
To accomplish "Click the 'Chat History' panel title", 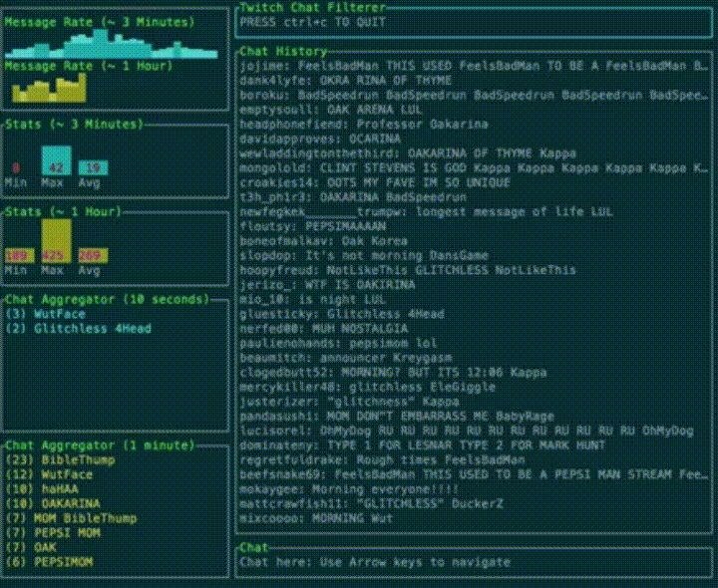I will click(283, 51).
